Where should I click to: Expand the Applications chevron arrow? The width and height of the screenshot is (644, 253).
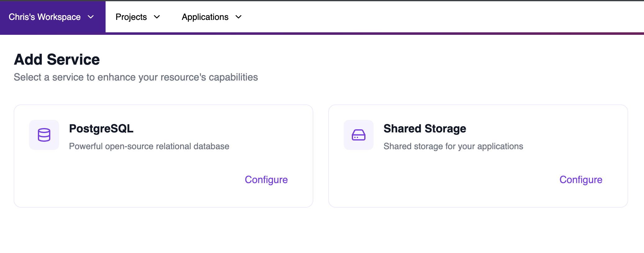coord(238,17)
